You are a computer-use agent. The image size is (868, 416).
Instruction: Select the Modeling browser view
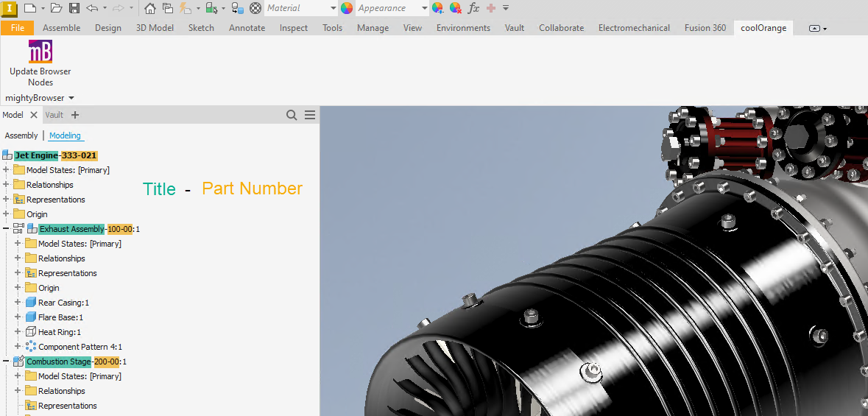65,135
